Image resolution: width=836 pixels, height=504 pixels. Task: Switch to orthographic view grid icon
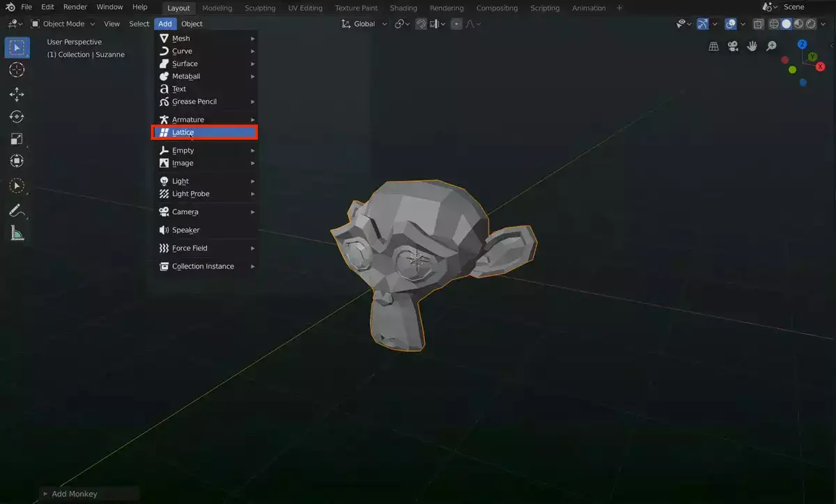(713, 47)
